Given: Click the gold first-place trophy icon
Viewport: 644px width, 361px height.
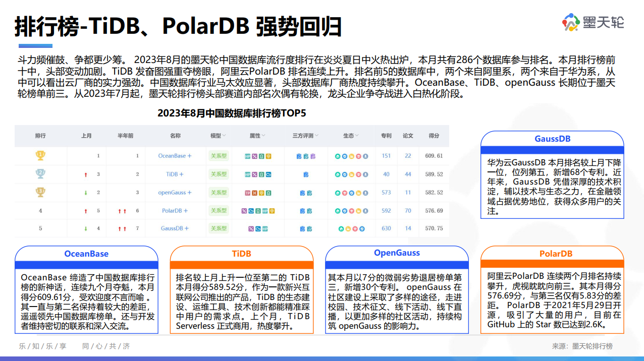Looking at the screenshot, I should point(40,156).
